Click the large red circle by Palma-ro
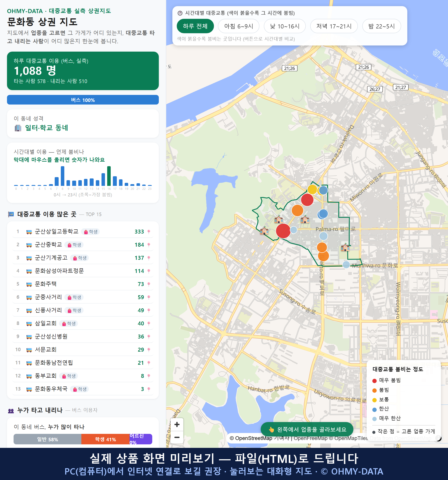The height and width of the screenshot is (480, 448). (283, 231)
